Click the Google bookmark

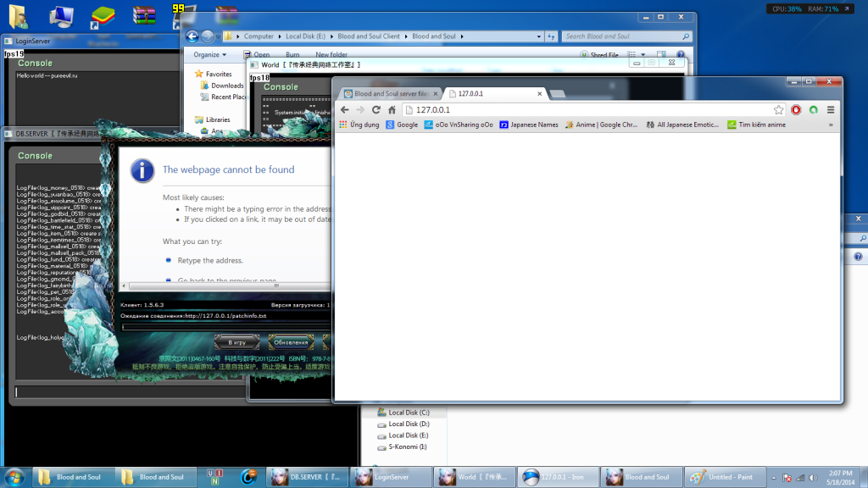click(402, 125)
